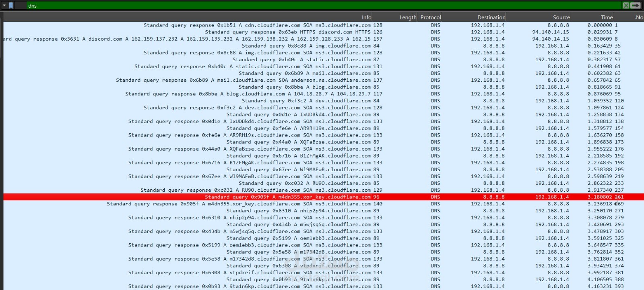Click into the dns filter input field
644x290 pixels.
pyautogui.click(x=324, y=6)
